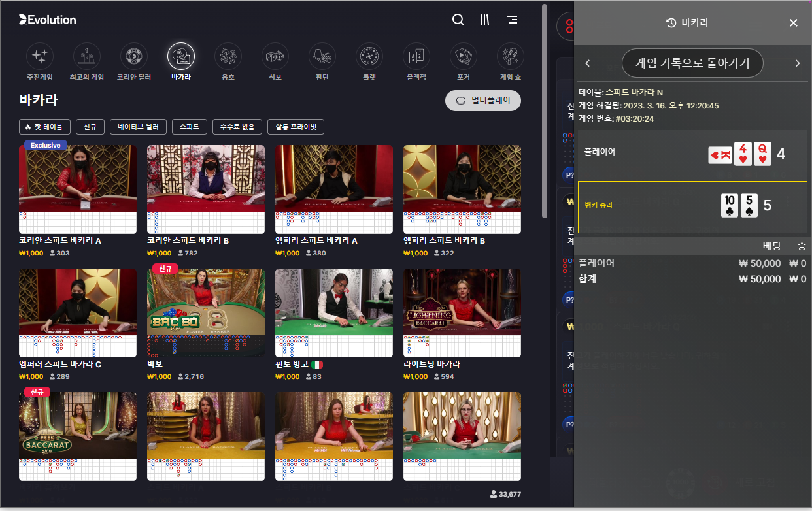The image size is (812, 511).
Task: Click the 플레이어 bet row ₩ 50,000
Action: [692, 263]
